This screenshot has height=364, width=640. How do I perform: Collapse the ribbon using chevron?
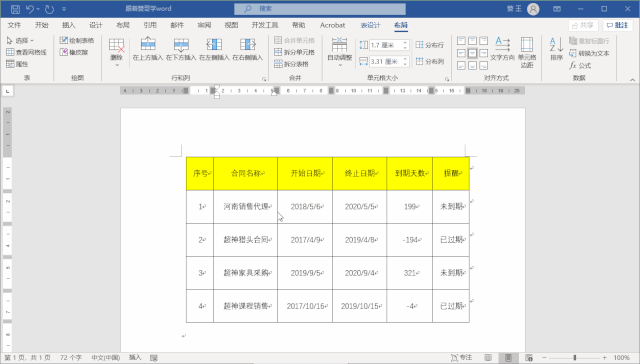632,80
